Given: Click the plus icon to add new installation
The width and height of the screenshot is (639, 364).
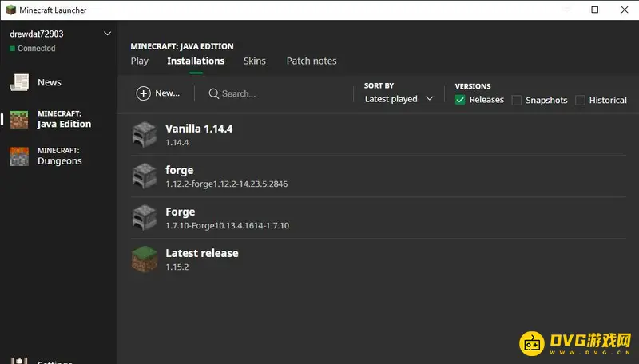Looking at the screenshot, I should coord(144,93).
